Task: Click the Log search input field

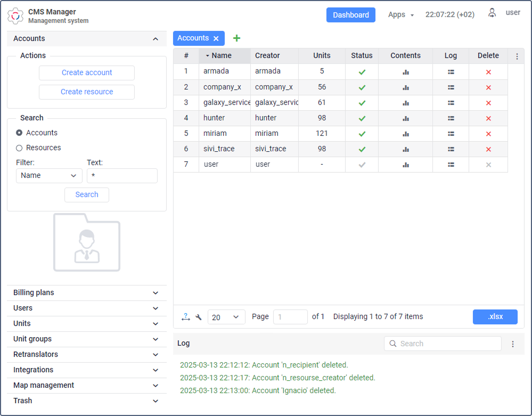Action: (x=443, y=344)
